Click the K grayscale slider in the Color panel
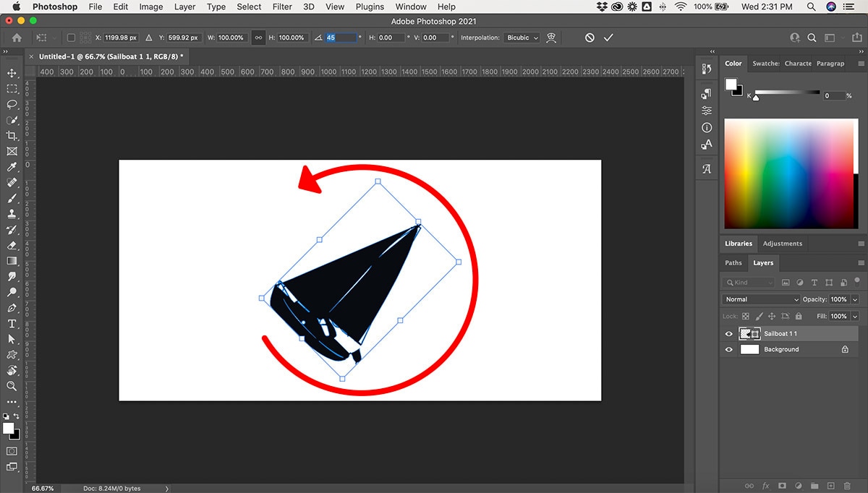This screenshot has width=868, height=493. coord(788,93)
